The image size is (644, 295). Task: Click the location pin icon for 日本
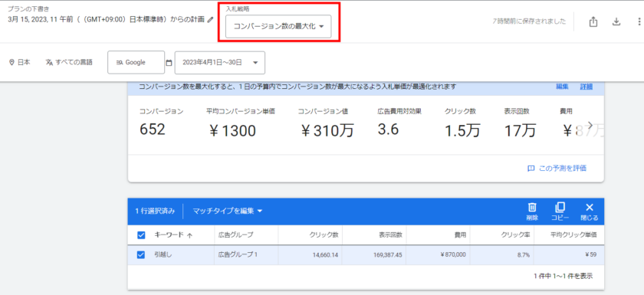(x=11, y=62)
